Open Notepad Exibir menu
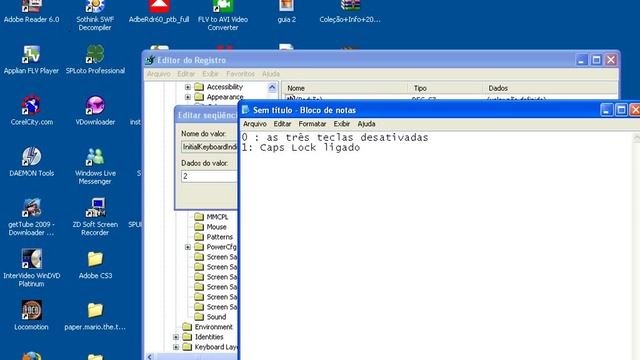The height and width of the screenshot is (360, 640). (342, 124)
